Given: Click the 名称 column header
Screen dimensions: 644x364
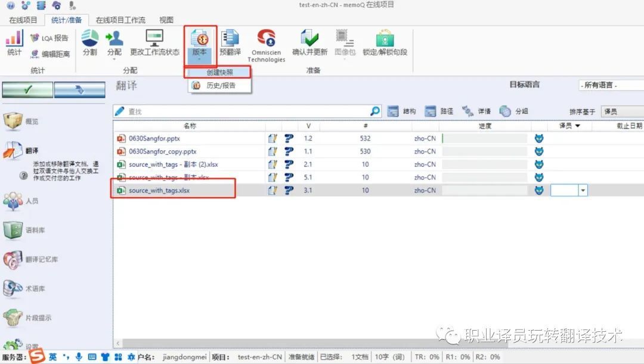Looking at the screenshot, I should tap(190, 126).
